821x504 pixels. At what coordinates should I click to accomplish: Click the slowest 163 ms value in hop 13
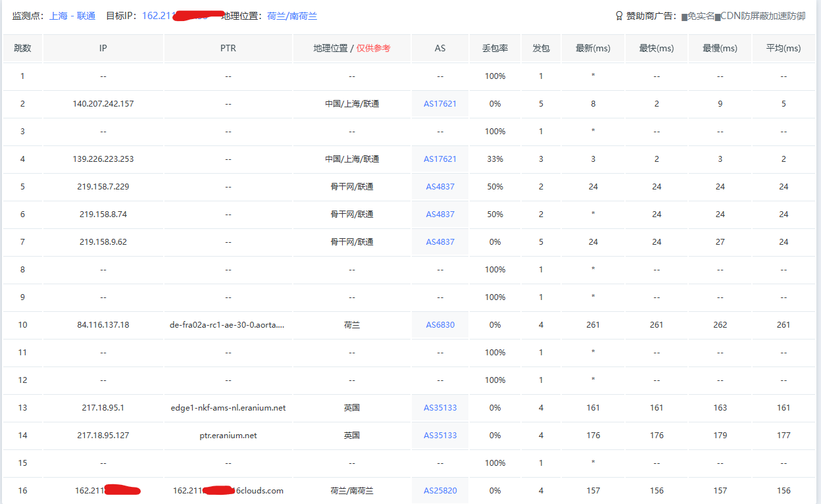click(720, 408)
